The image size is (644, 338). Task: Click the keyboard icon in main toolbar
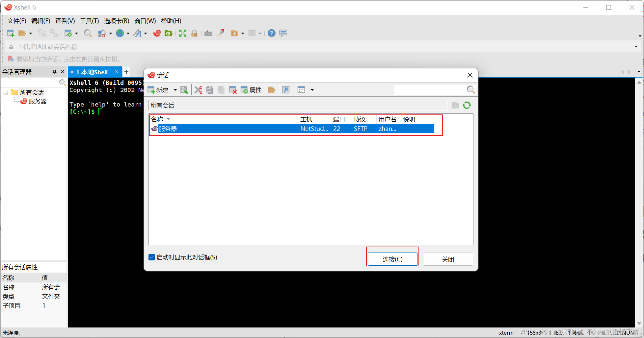208,33
